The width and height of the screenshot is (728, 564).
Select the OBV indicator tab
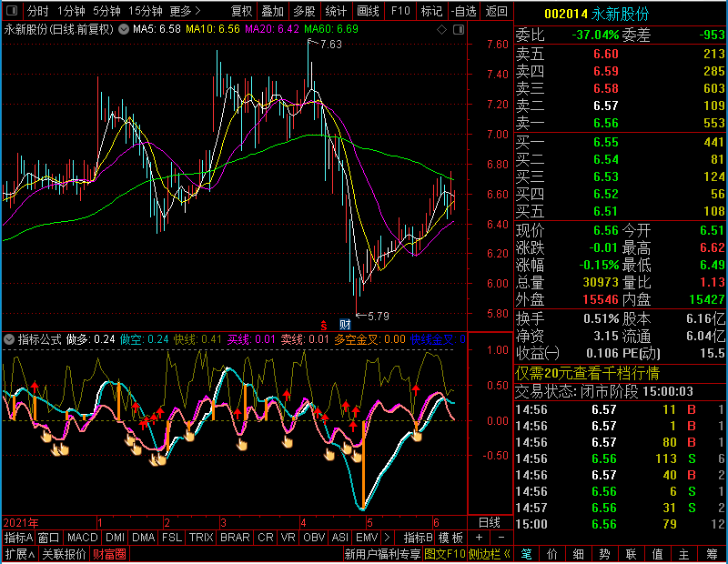click(x=314, y=538)
